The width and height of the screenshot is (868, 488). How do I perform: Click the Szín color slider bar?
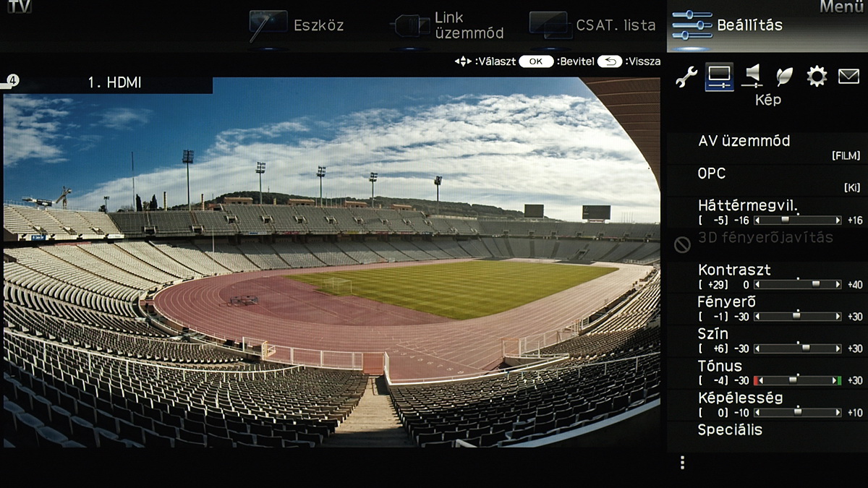[x=798, y=348]
